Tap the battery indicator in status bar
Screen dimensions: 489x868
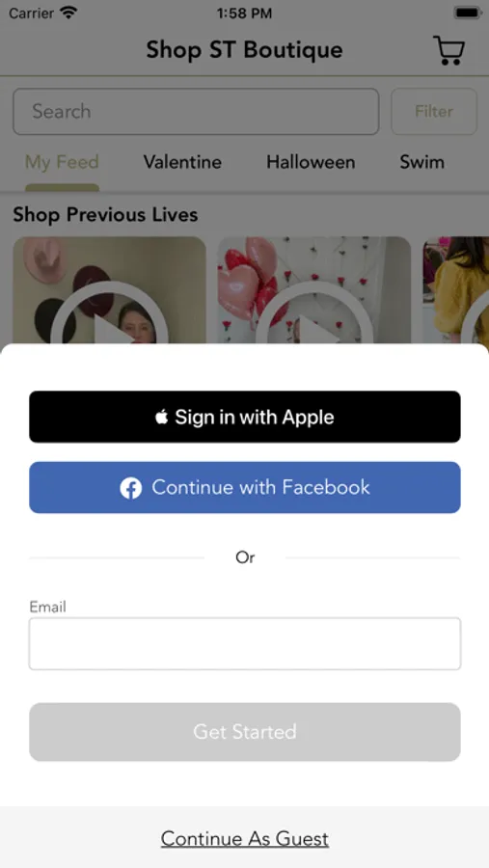click(x=468, y=13)
